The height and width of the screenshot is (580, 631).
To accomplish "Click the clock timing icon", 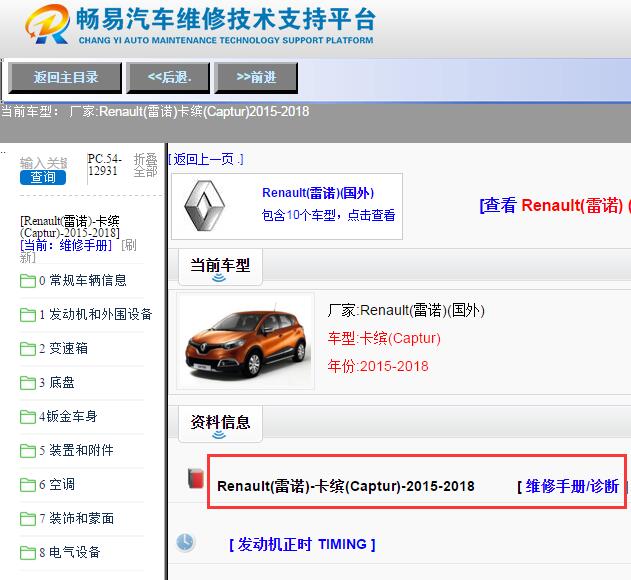I will [185, 542].
